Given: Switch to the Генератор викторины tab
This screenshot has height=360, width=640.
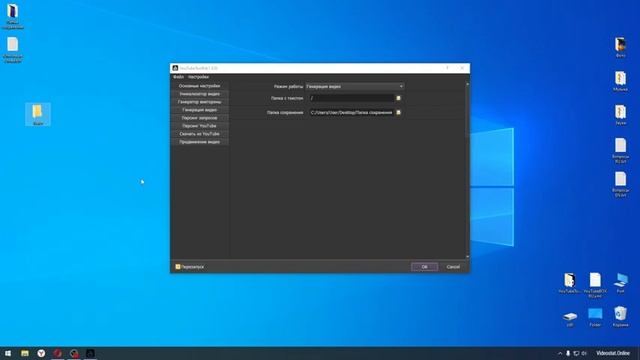Looking at the screenshot, I should (x=200, y=102).
